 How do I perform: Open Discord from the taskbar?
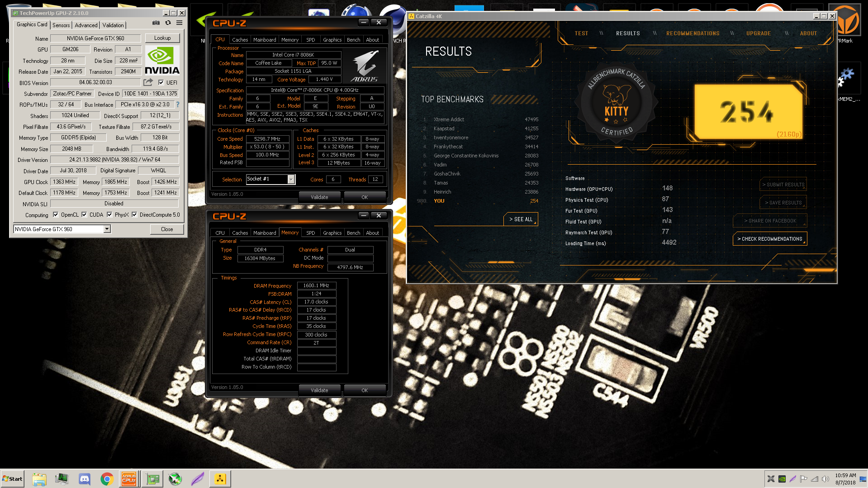click(84, 479)
